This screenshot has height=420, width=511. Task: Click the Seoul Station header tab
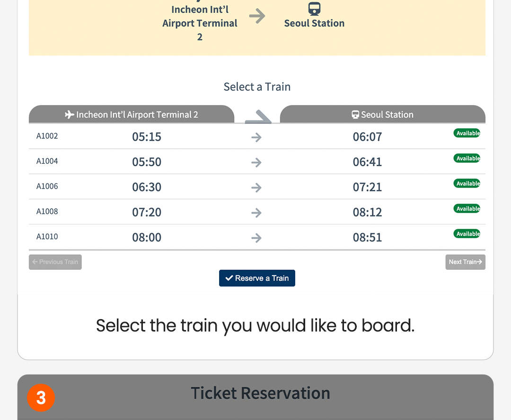[382, 114]
